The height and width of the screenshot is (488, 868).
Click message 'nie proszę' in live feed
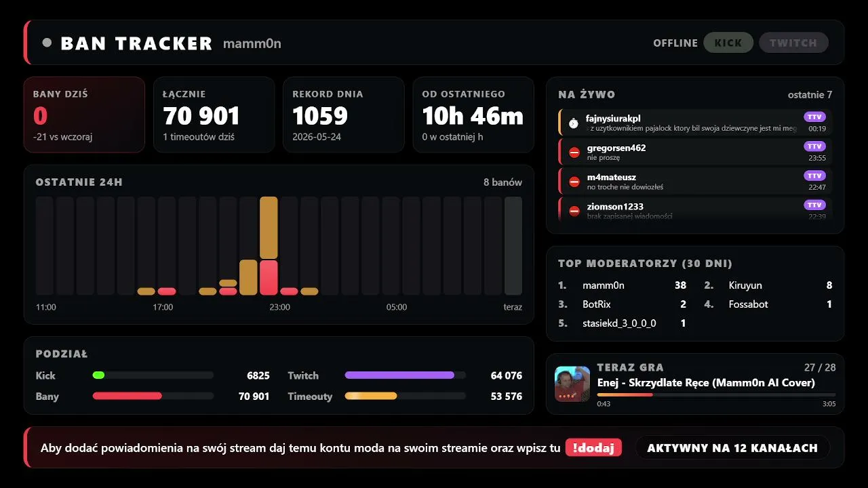tap(604, 158)
